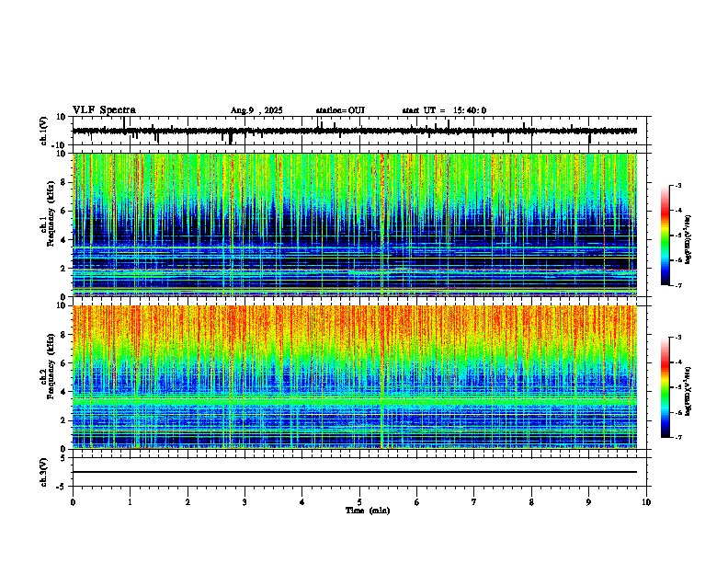Select the ch.1 "Frequency (kHz)" axis label
This screenshot has width=728, height=563.
tap(51, 213)
